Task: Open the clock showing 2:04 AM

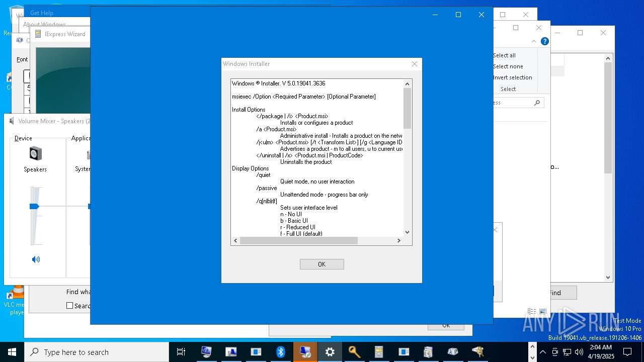Action: point(600,352)
